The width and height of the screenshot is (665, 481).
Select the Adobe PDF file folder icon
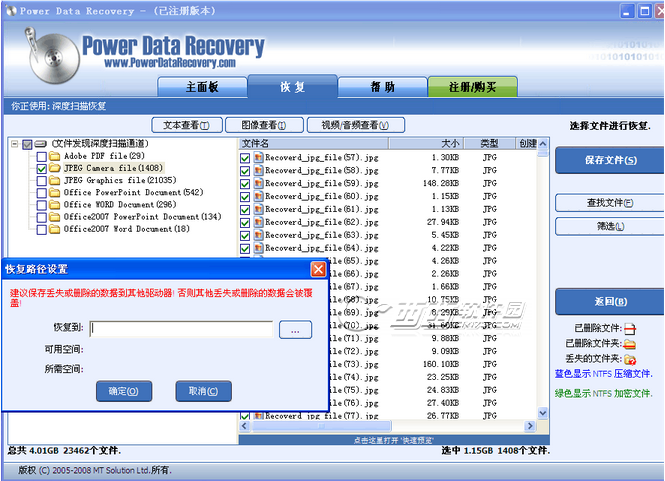54,156
